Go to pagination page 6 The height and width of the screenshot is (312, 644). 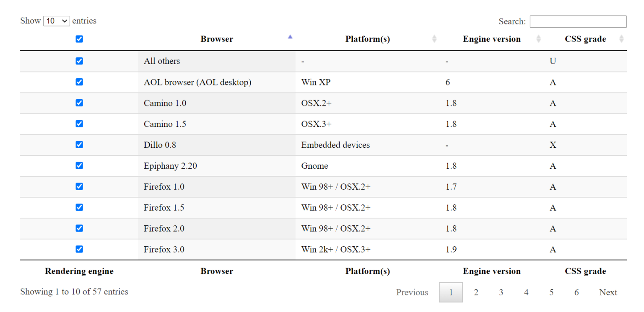[576, 292]
